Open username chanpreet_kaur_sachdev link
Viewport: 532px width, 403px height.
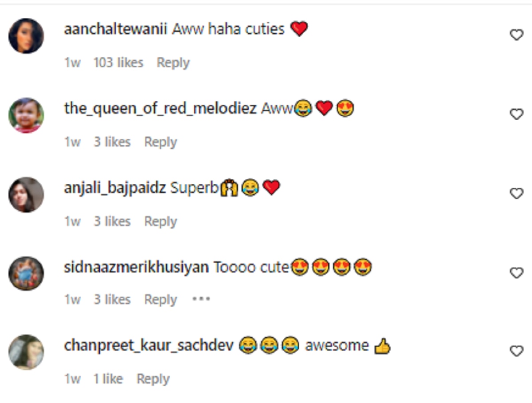149,346
